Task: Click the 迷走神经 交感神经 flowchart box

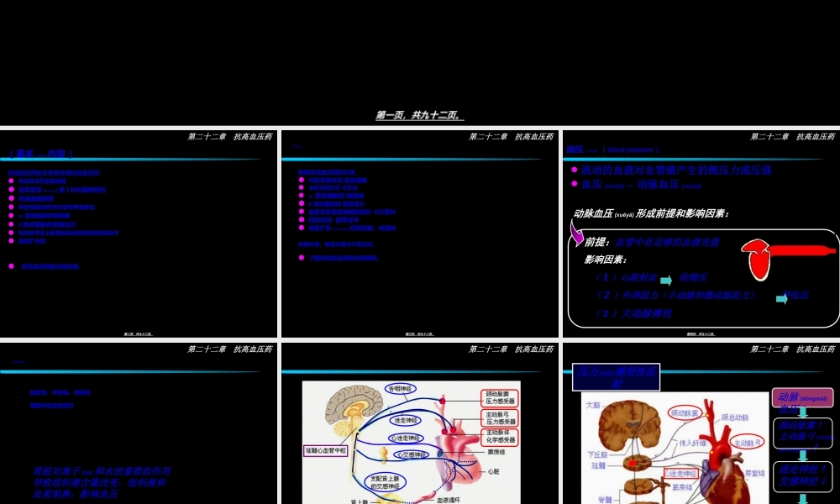Action: pyautogui.click(x=802, y=475)
